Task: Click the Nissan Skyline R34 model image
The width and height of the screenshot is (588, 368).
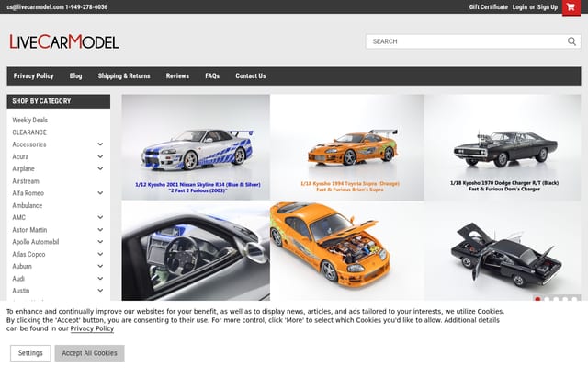Action: [x=196, y=147]
